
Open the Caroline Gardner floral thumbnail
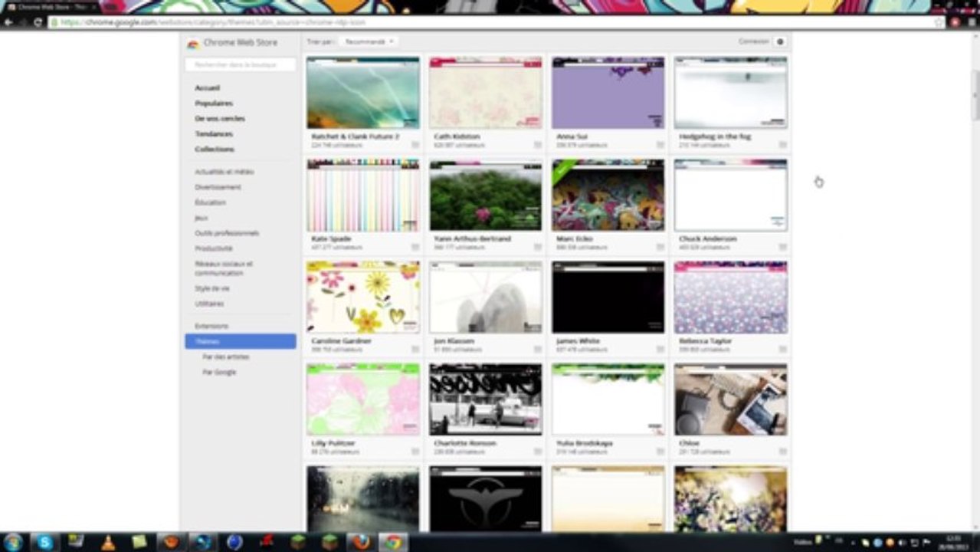(x=363, y=297)
